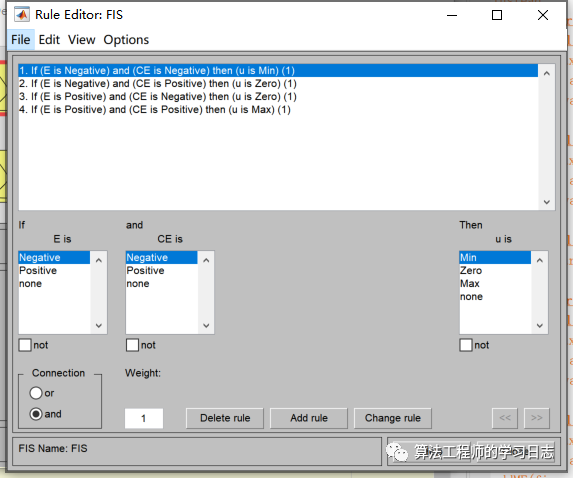Open the Edit menu
Viewport: 573px width, 478px height.
point(49,39)
